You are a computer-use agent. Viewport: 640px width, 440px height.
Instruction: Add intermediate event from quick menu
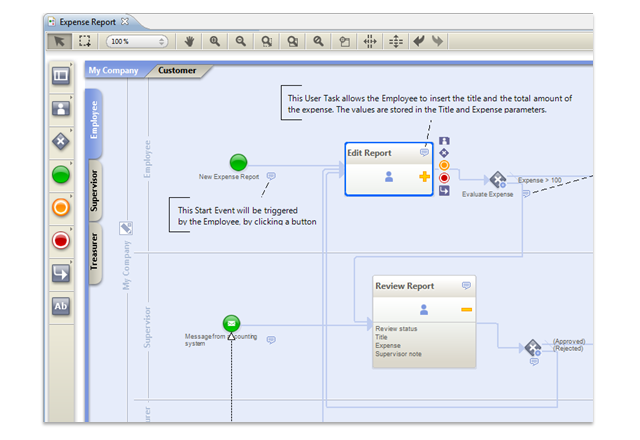(x=444, y=165)
